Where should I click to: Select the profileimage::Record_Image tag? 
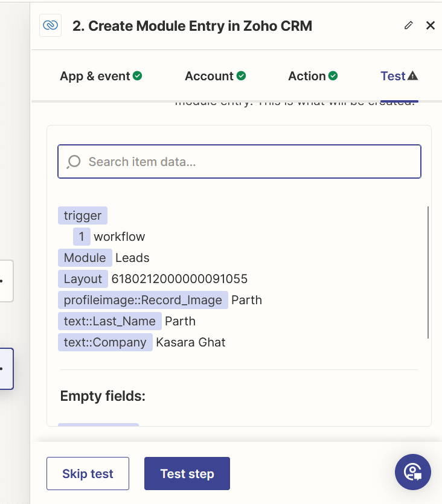click(x=143, y=300)
